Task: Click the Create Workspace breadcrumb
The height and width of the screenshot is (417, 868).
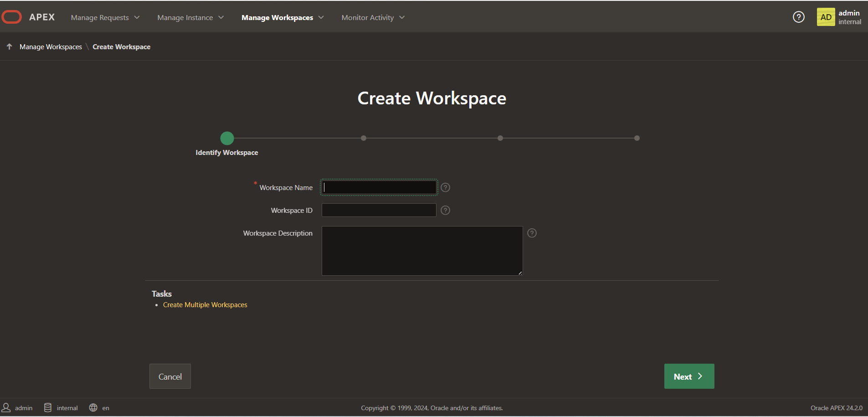Action: pos(121,46)
